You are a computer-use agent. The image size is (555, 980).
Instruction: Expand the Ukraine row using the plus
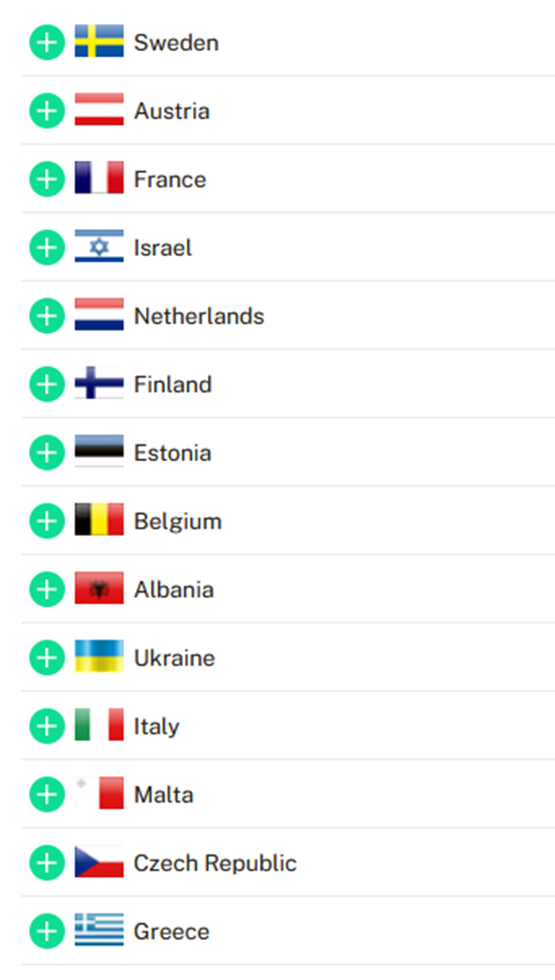[47, 657]
